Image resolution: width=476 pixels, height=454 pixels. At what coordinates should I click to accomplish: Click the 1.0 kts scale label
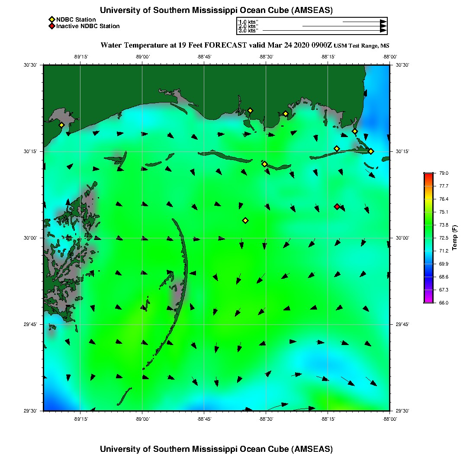click(248, 22)
